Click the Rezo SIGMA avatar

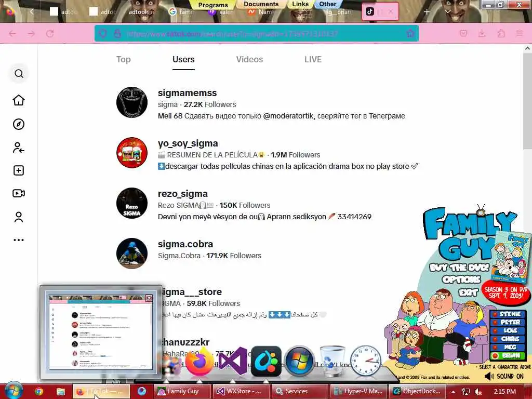(132, 203)
